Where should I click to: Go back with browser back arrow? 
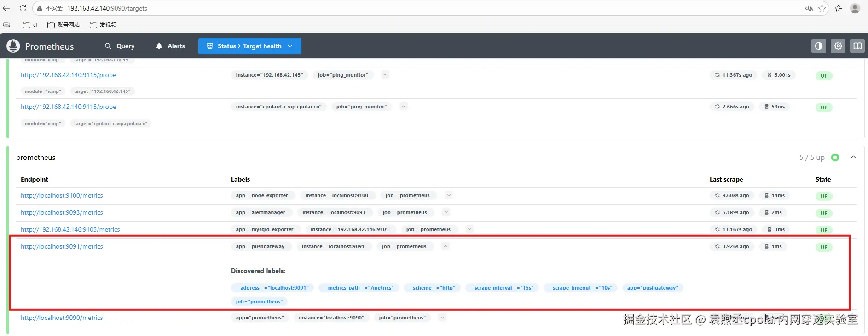[x=6, y=8]
